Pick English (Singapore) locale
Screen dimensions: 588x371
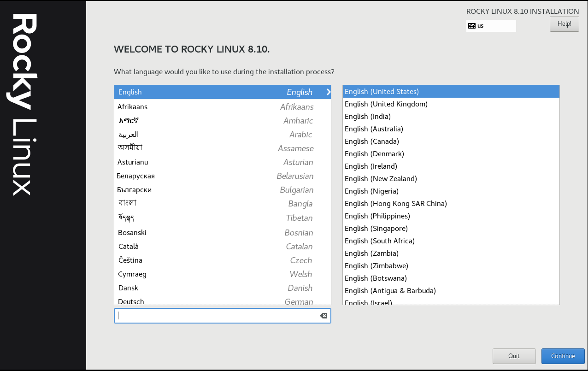[451, 228]
